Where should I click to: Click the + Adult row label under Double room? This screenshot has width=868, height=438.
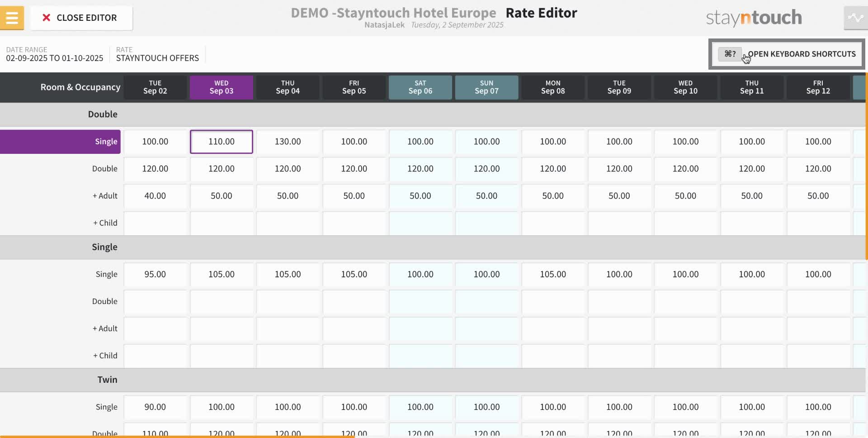click(x=105, y=196)
